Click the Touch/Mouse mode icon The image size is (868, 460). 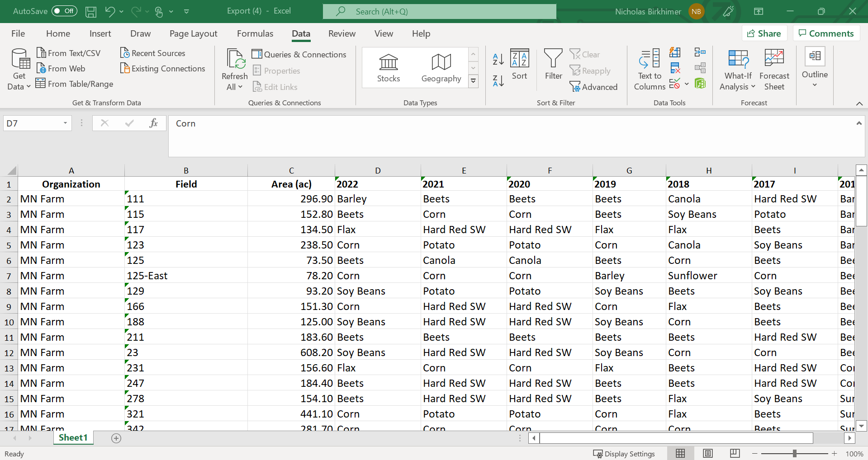tap(159, 11)
